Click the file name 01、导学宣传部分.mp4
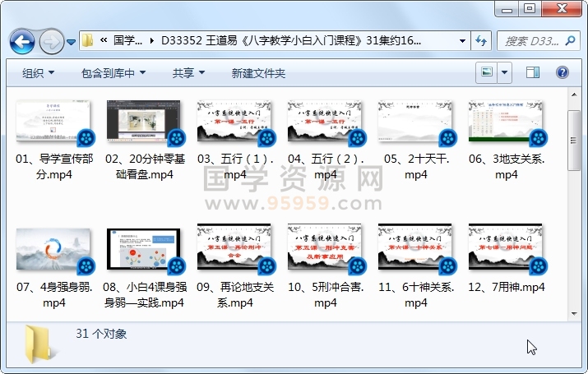 point(54,167)
